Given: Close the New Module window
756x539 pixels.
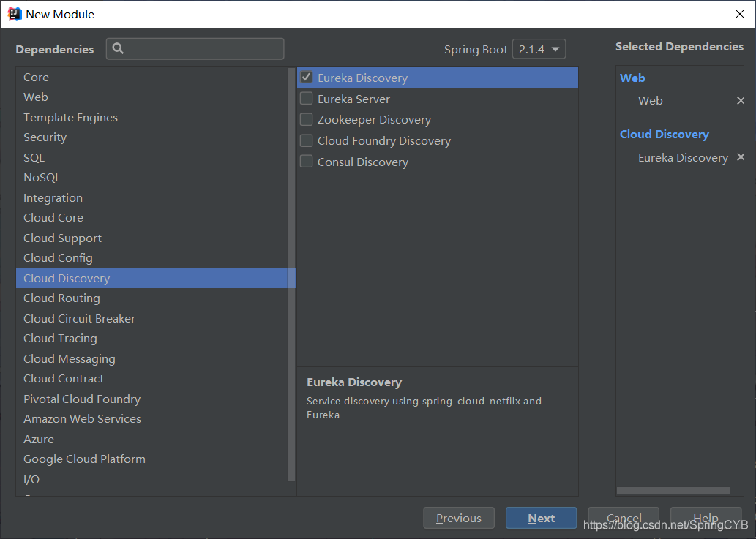Looking at the screenshot, I should [x=740, y=14].
